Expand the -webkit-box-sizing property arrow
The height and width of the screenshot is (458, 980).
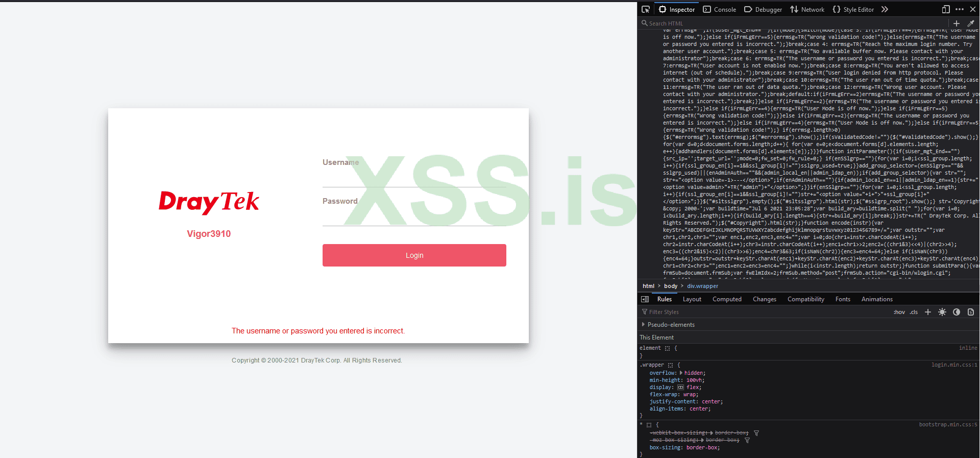[x=712, y=433]
